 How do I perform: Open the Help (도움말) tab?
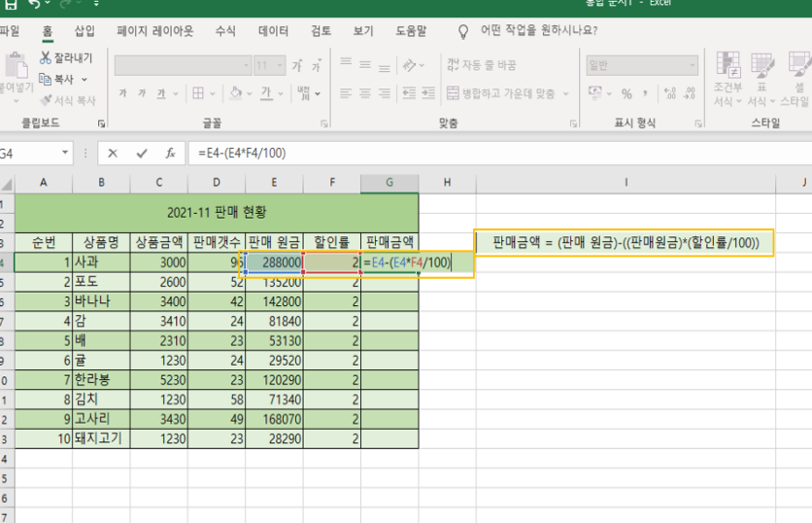click(411, 31)
